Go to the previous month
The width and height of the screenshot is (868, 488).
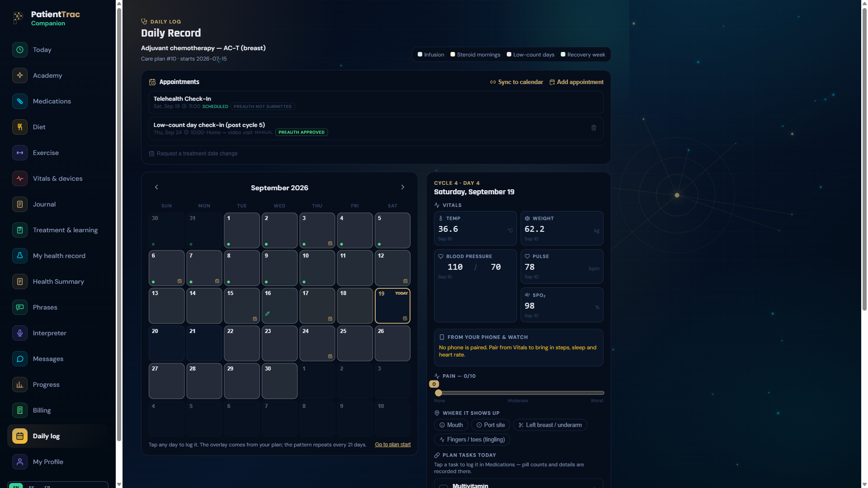point(156,187)
